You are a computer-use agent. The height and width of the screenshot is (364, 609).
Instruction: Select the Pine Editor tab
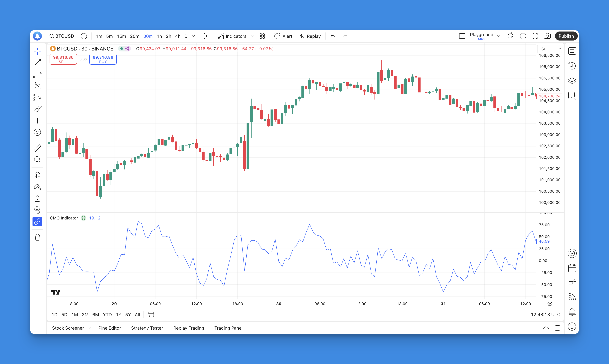(x=110, y=328)
